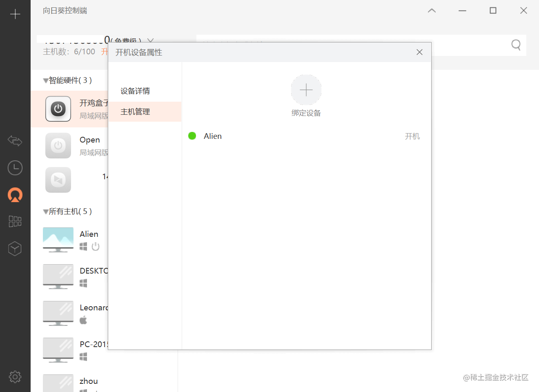Collapse the top bar with the chevron-up icon
The height and width of the screenshot is (392, 539).
coord(432,11)
